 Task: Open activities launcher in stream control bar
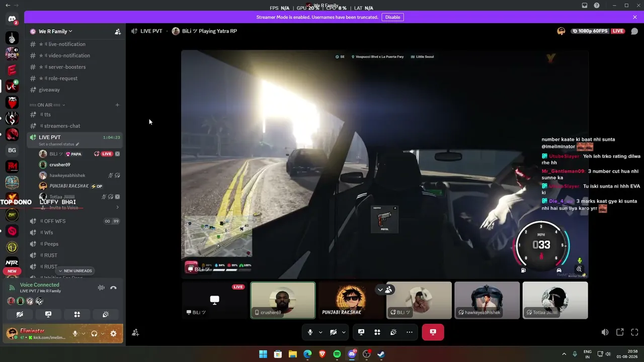click(377, 332)
